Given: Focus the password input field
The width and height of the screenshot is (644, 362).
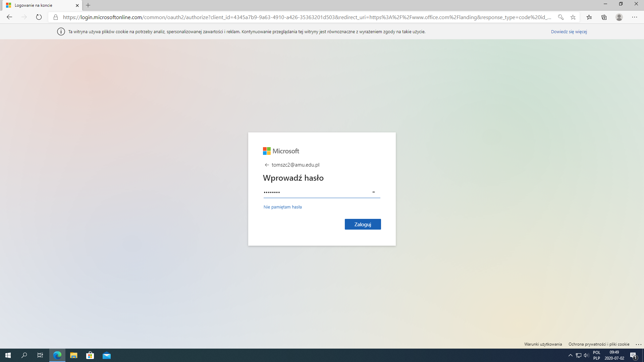Looking at the screenshot, I should pos(315,192).
